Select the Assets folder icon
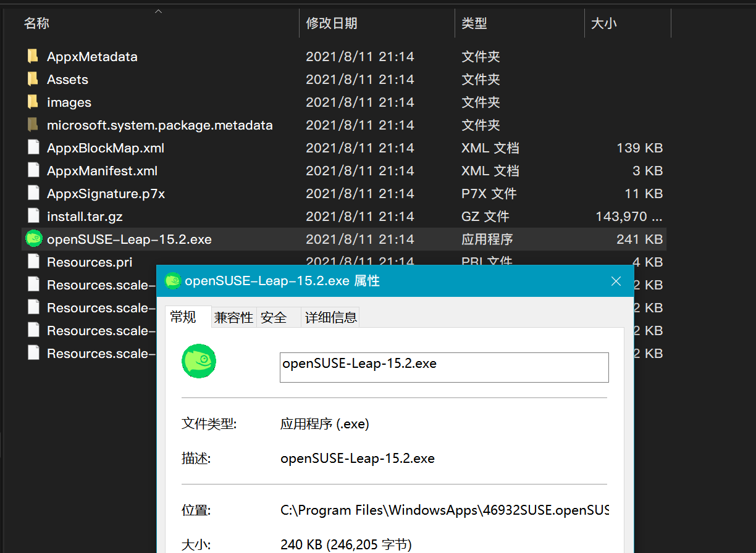756x553 pixels. [x=33, y=80]
